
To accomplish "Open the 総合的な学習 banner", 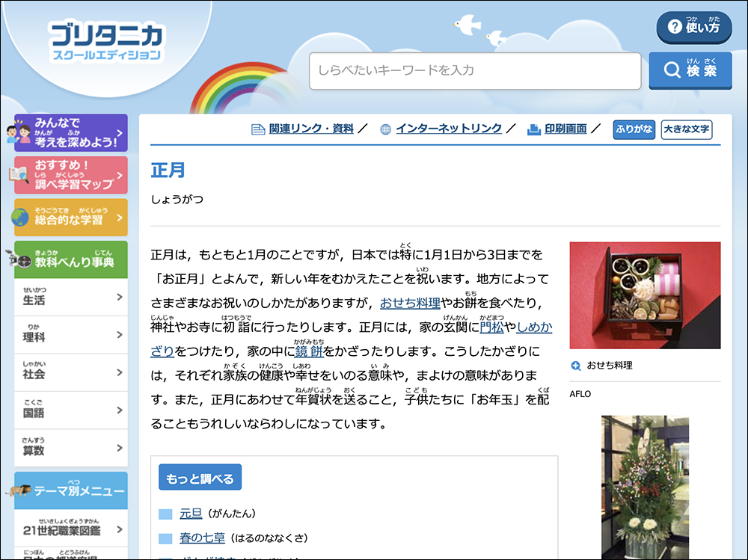I will (71, 218).
